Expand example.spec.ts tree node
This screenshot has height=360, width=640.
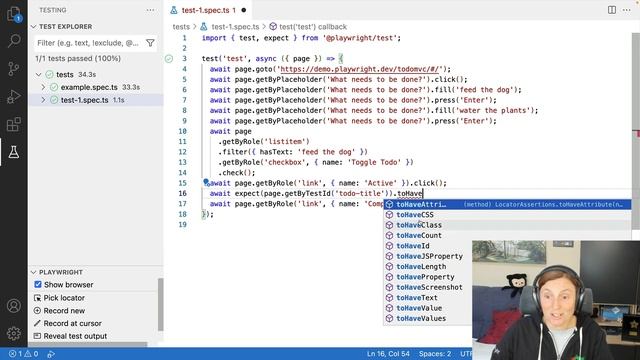coord(43,87)
